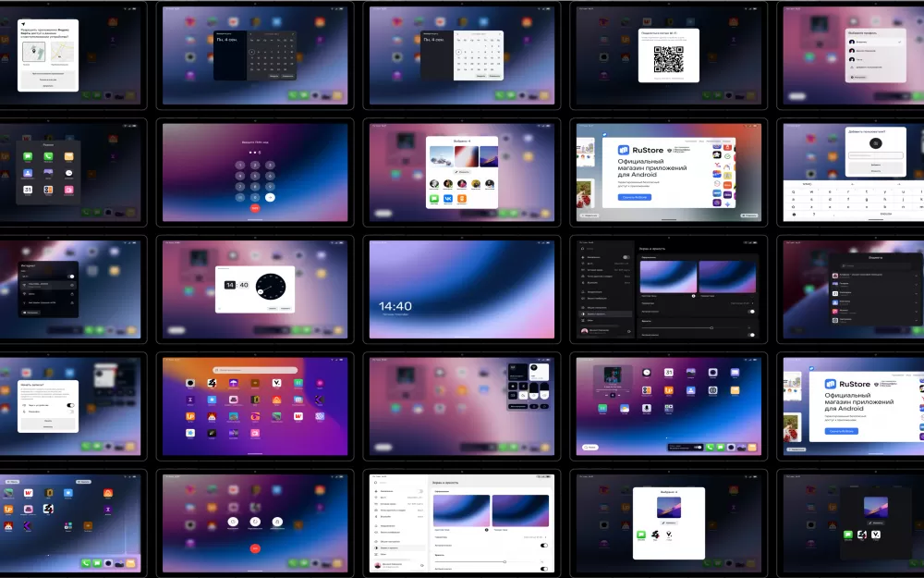Toggle Wi-Fi switch in the Internet panel
The image size is (924, 578).
point(71,276)
